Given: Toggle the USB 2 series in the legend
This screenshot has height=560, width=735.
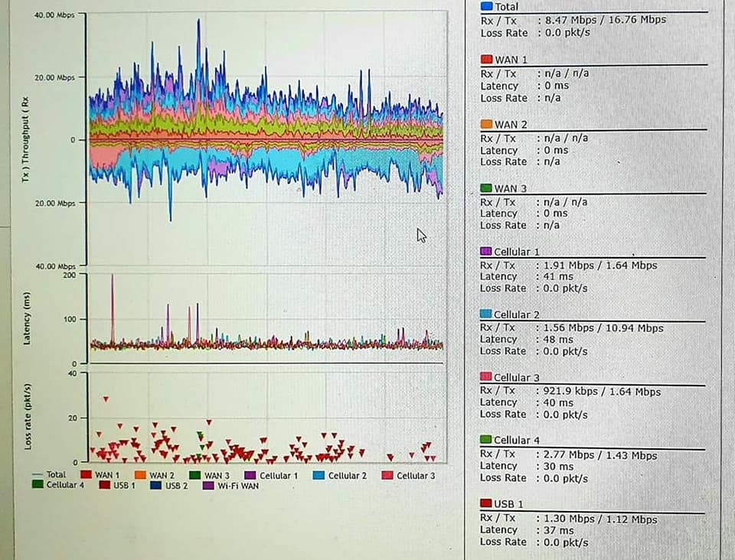Looking at the screenshot, I should click(x=156, y=485).
